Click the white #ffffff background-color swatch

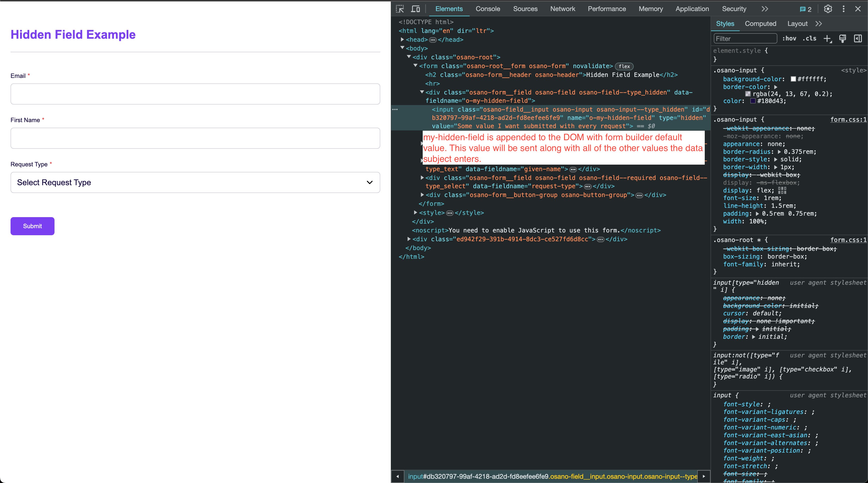(x=793, y=79)
